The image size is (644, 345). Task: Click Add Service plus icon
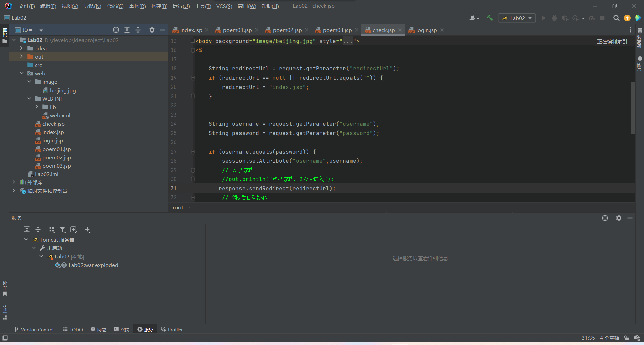88,230
